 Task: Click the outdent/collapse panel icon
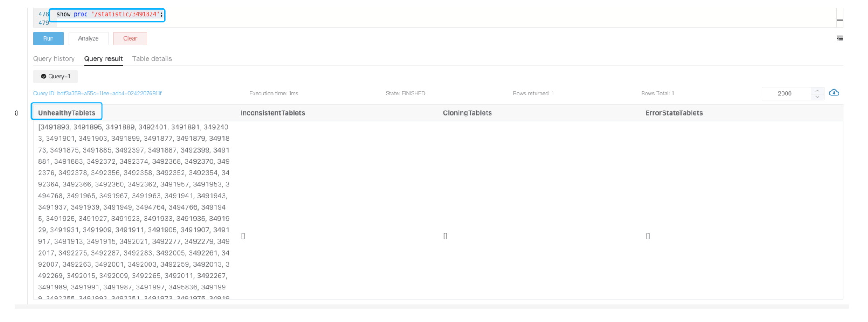839,39
